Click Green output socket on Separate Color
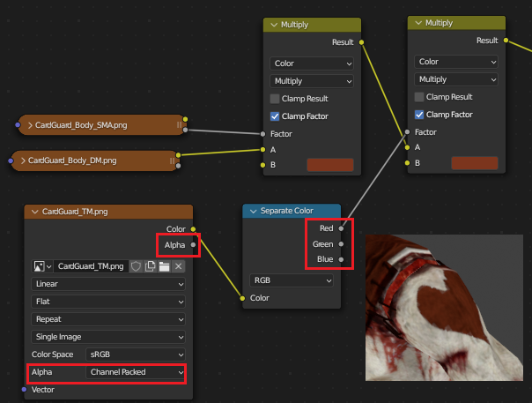 point(341,244)
